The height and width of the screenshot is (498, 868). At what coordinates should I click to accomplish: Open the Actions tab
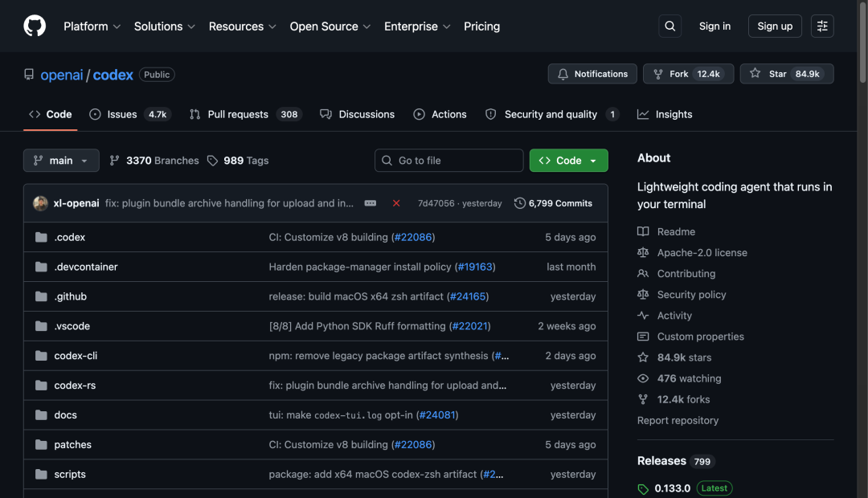[440, 115]
